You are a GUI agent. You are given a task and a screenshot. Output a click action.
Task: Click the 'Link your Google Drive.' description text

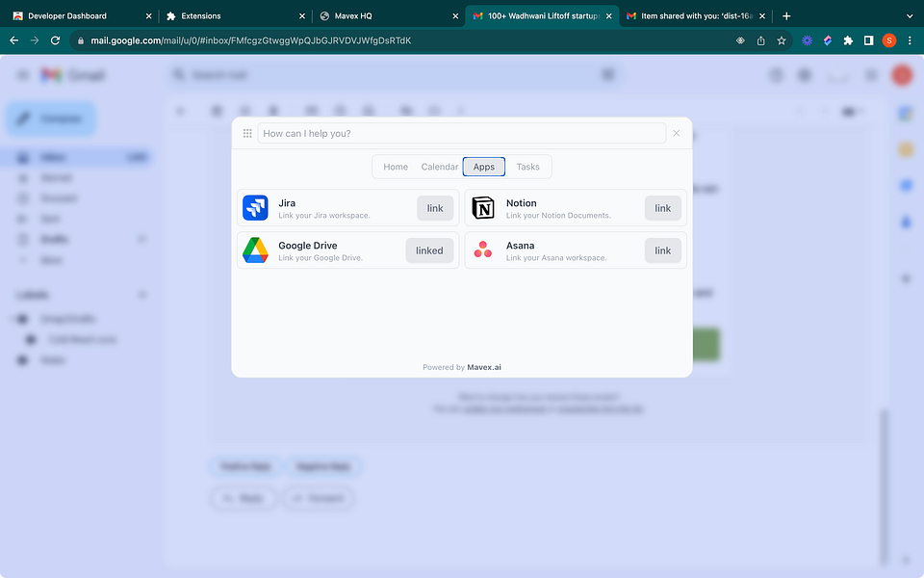[321, 258]
